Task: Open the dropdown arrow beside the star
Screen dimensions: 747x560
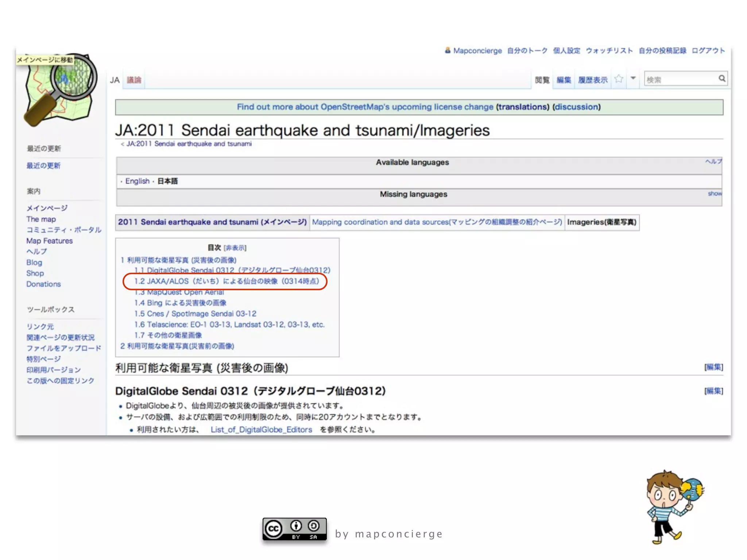Action: point(633,78)
